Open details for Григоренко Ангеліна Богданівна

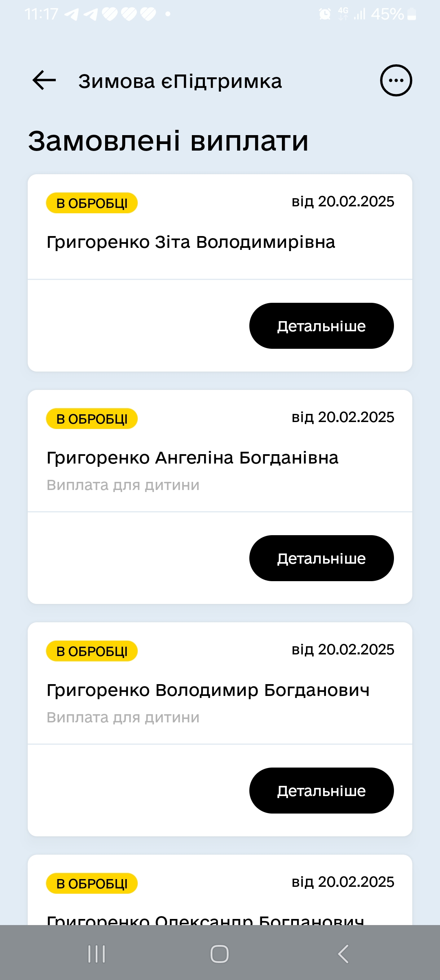(321, 558)
